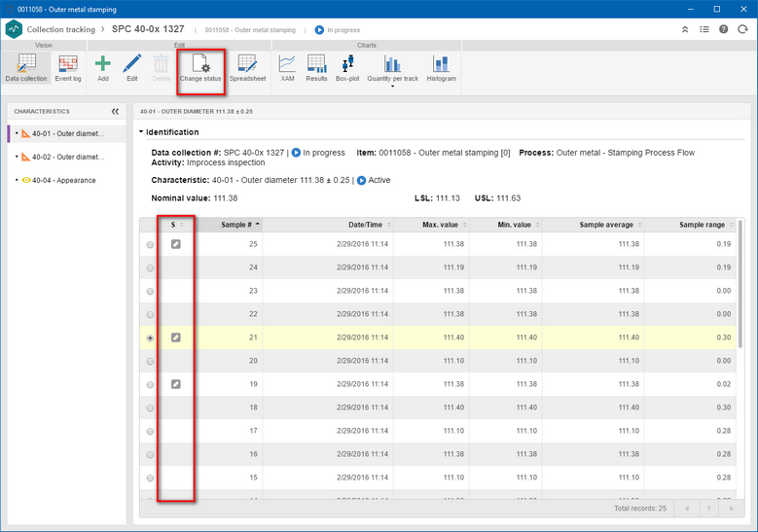
Task: Click the list view icon in header
Action: click(704, 29)
